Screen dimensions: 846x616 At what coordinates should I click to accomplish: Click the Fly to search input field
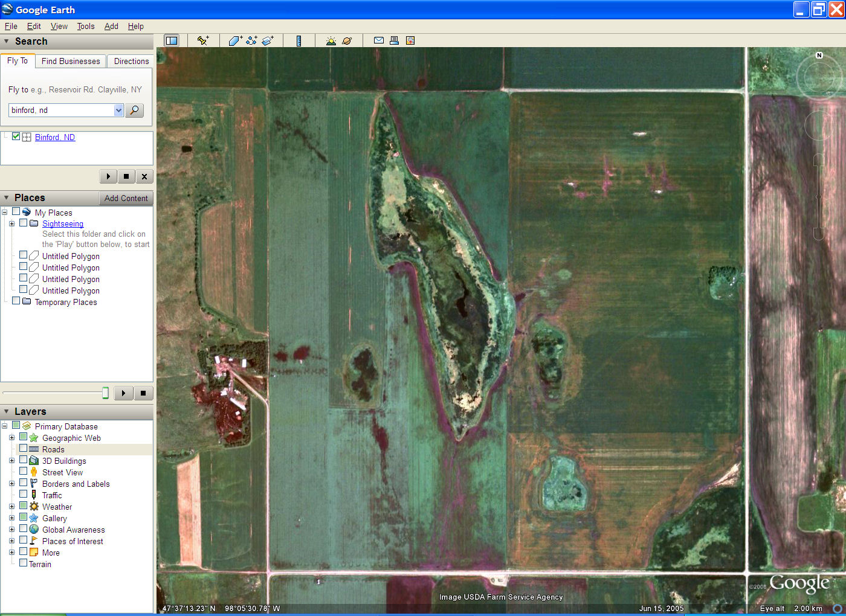pos(61,110)
